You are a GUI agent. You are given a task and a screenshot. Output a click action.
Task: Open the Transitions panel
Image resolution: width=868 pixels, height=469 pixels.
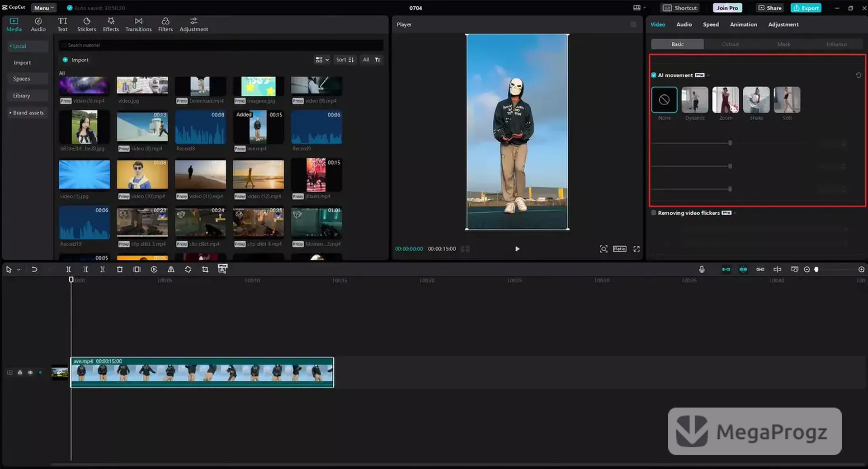coord(138,24)
